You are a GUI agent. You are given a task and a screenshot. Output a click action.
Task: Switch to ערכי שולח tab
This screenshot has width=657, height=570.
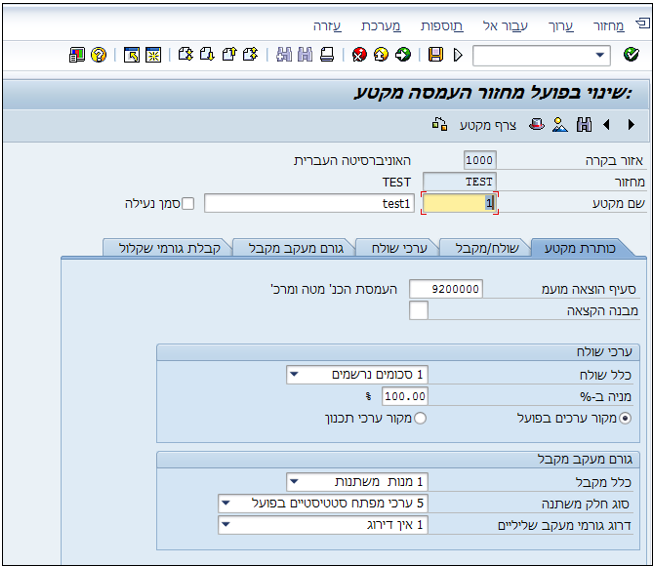[399, 248]
